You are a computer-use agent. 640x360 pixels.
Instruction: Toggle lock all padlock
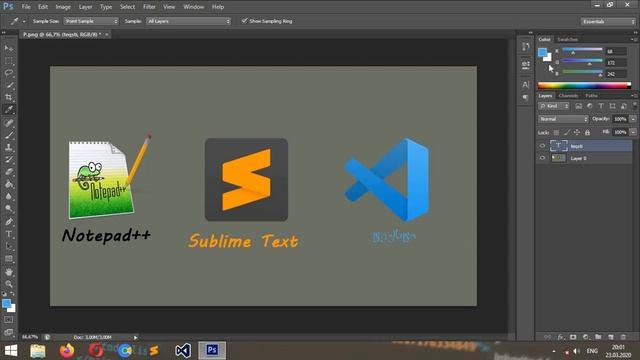[x=587, y=132]
